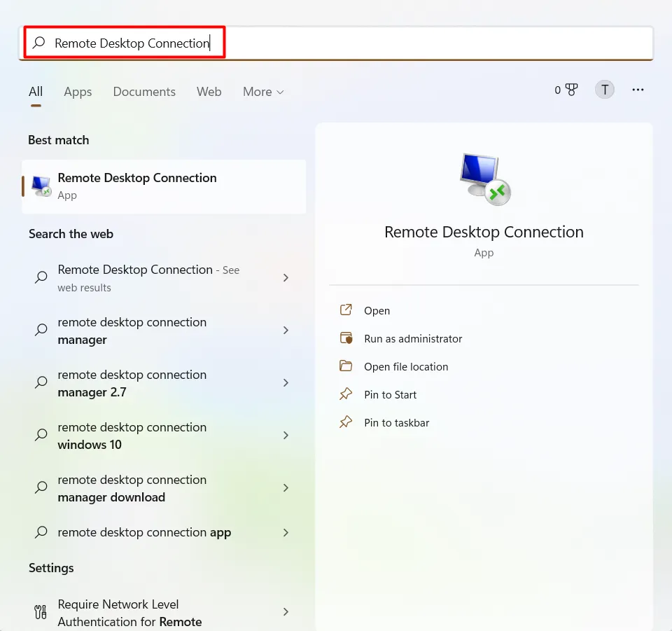
Task: Click the settings tools icon beside Network Level Authentication
Action: point(41,611)
